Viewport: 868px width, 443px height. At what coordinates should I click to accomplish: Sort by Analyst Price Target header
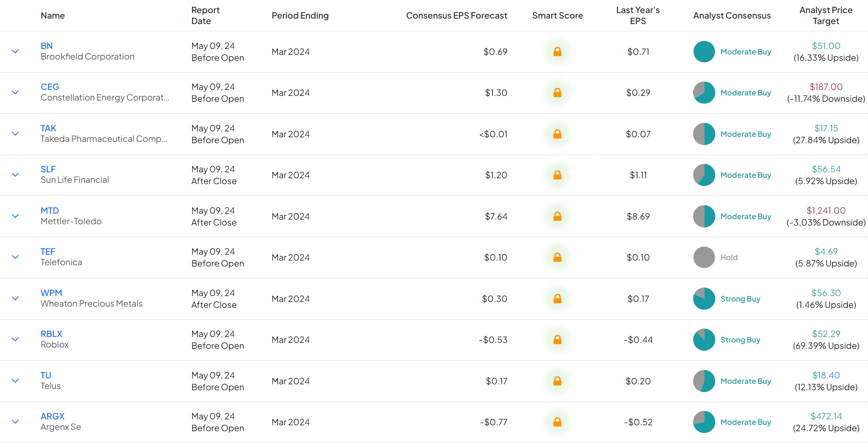tap(826, 16)
